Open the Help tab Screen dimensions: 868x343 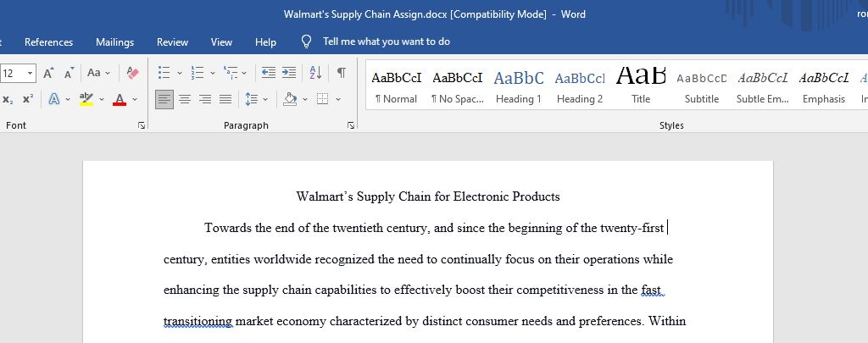pyautogui.click(x=265, y=42)
